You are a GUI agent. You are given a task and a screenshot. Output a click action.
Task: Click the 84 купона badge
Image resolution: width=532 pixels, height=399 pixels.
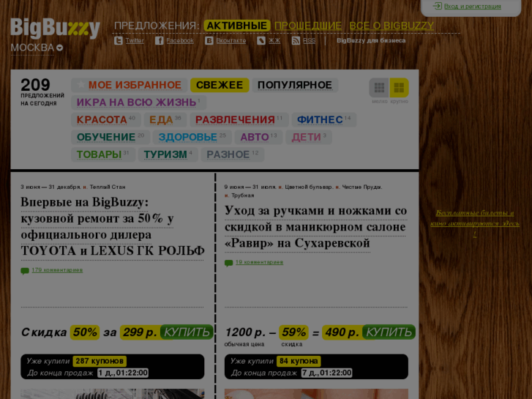299,361
